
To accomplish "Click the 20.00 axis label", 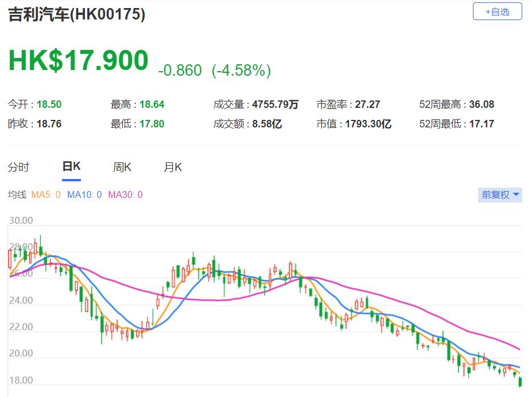I will pos(21,353).
